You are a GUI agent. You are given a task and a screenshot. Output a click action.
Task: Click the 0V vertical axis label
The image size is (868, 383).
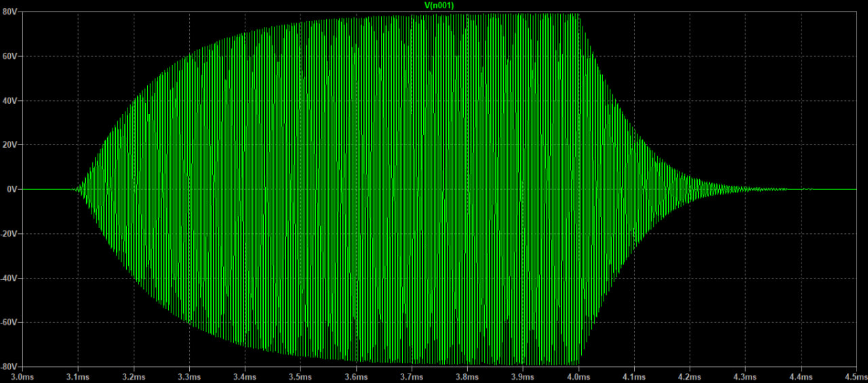pos(12,189)
